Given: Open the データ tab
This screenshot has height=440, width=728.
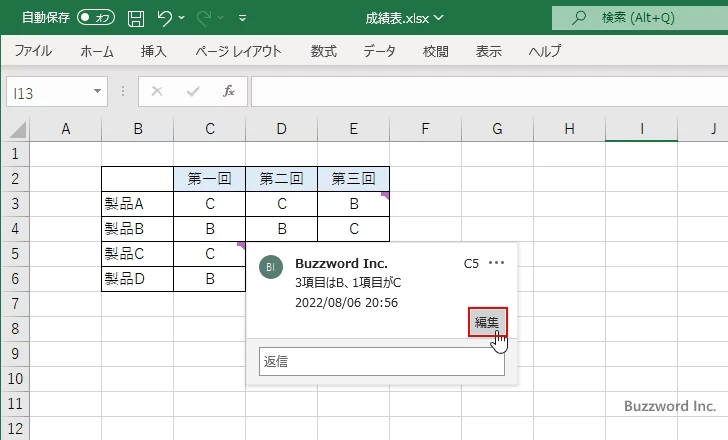Looking at the screenshot, I should [379, 51].
